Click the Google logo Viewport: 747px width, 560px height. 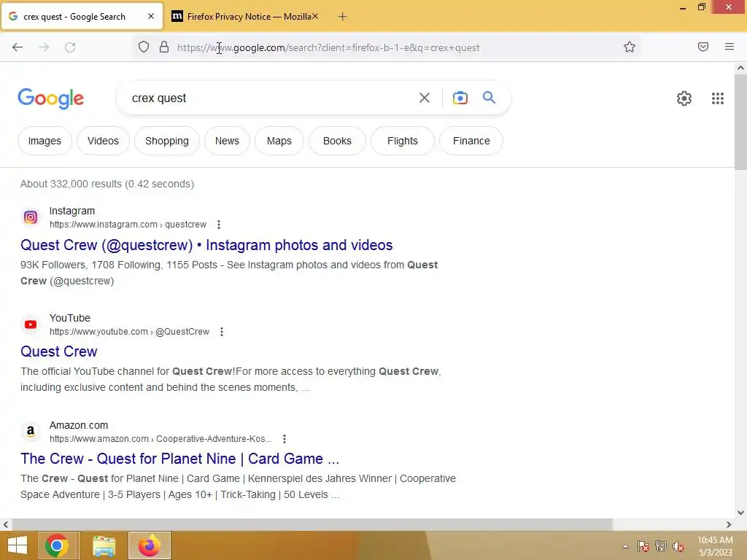(50, 98)
